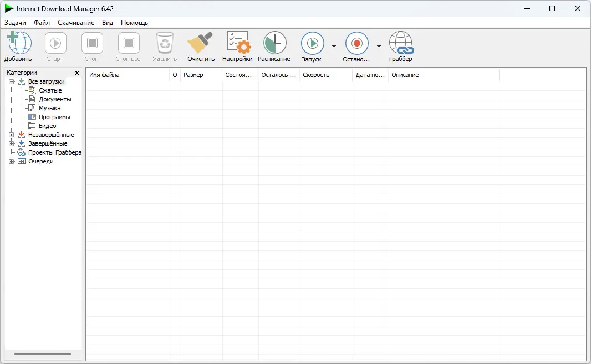Select the Все загрузки category
591x364 pixels.
(47, 82)
